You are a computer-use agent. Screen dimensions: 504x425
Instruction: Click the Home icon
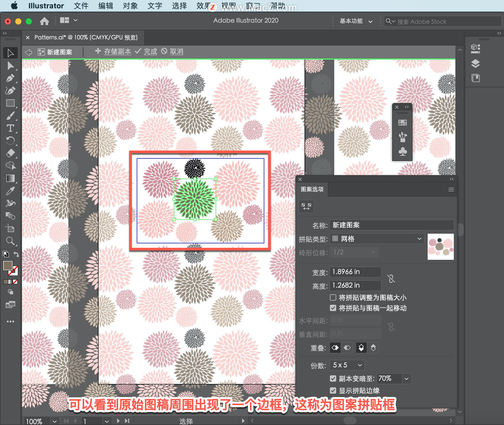click(x=44, y=21)
